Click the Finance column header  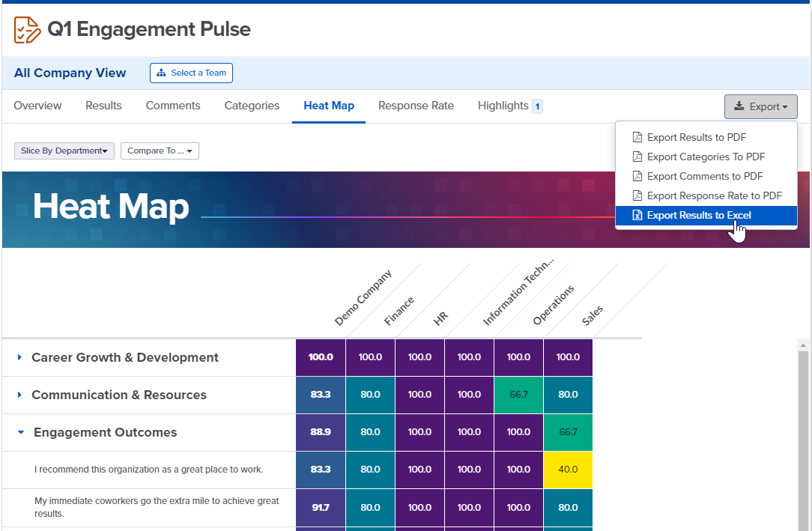(399, 311)
